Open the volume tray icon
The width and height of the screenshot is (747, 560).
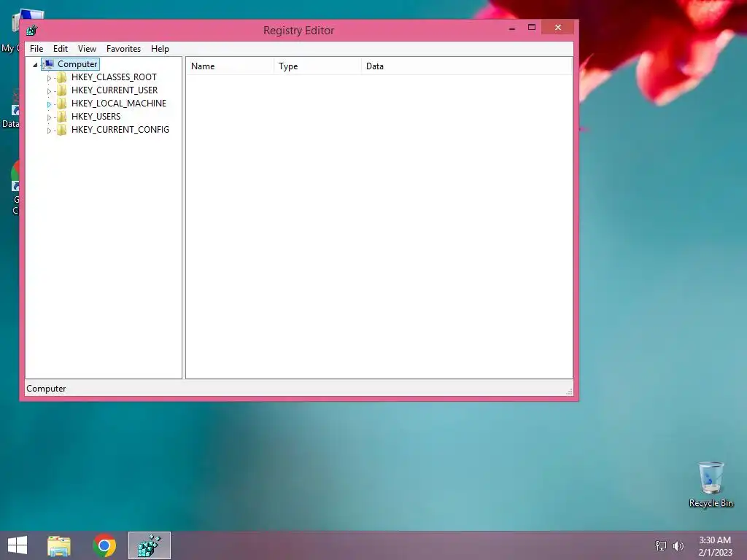678,545
